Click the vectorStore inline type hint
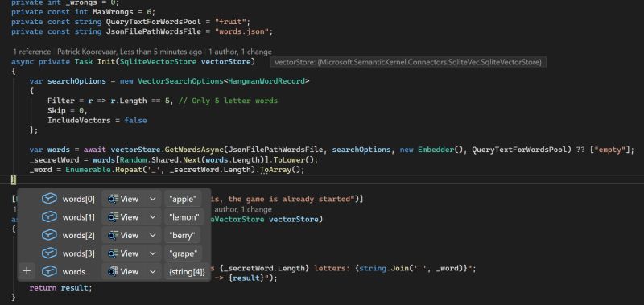The image size is (644, 305). (x=408, y=62)
